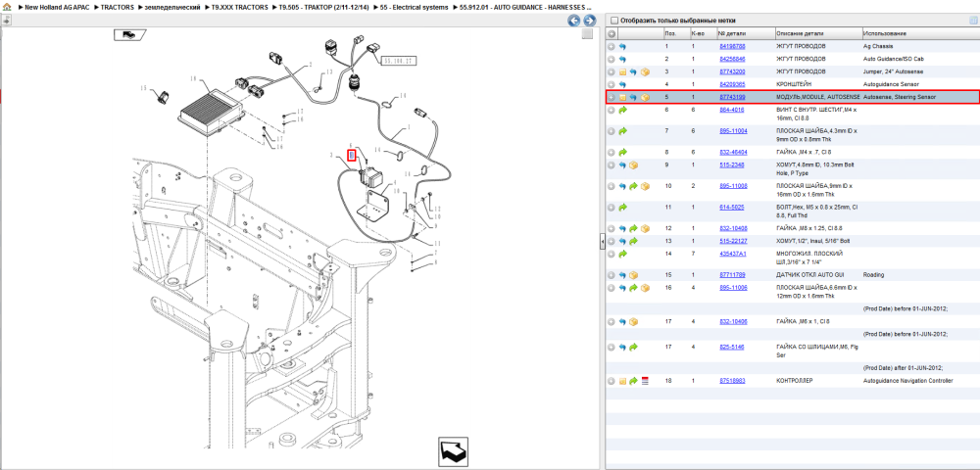Navigate to next figure with right arrow
The width and height of the screenshot is (980, 470).
(589, 21)
